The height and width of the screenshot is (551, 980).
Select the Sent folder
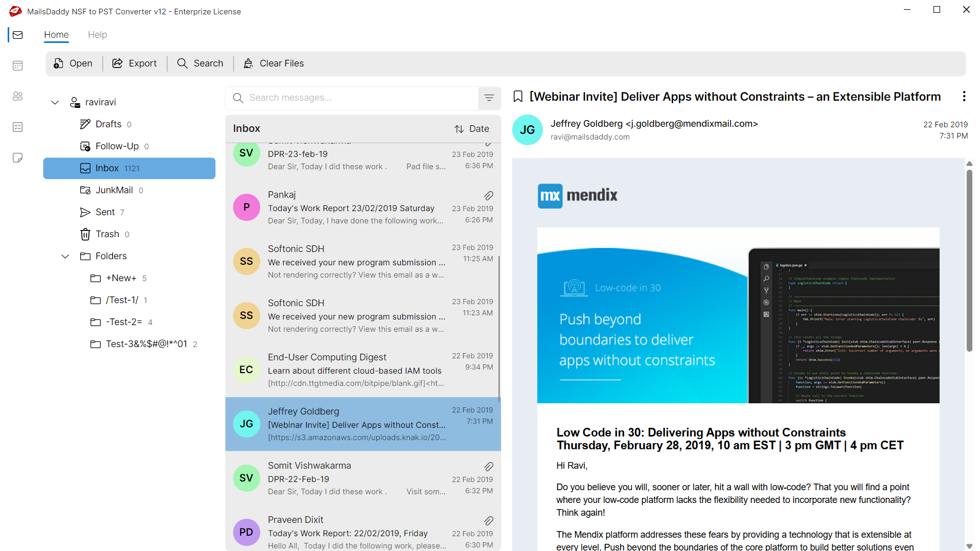point(129,212)
